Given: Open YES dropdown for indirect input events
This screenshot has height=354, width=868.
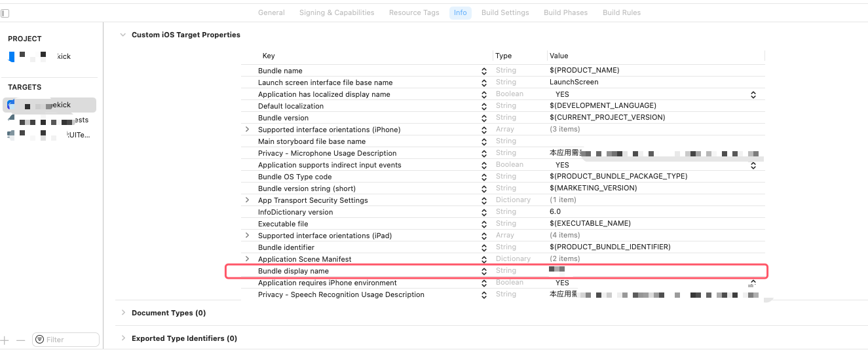Looking at the screenshot, I should pyautogui.click(x=753, y=165).
